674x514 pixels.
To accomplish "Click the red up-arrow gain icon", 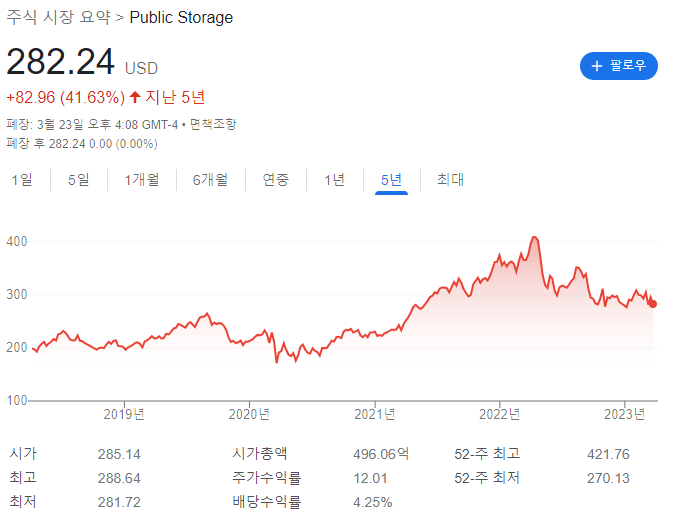I will coord(135,97).
